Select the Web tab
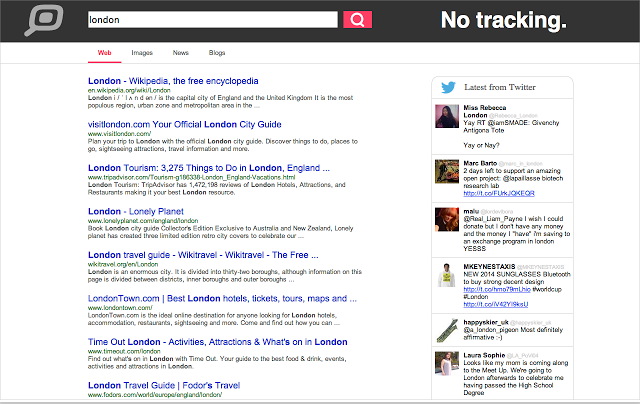The image size is (640, 404). (104, 53)
